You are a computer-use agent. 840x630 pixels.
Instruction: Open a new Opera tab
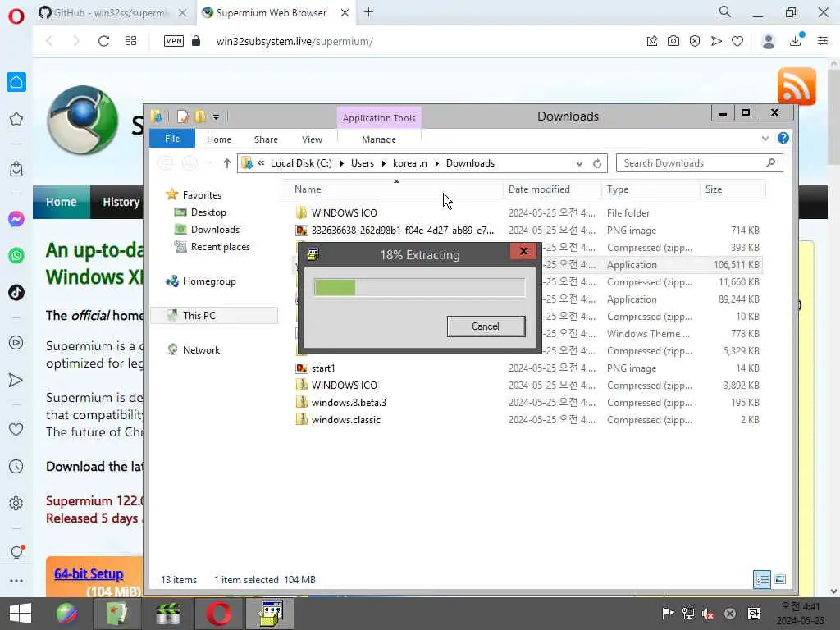[x=368, y=12]
